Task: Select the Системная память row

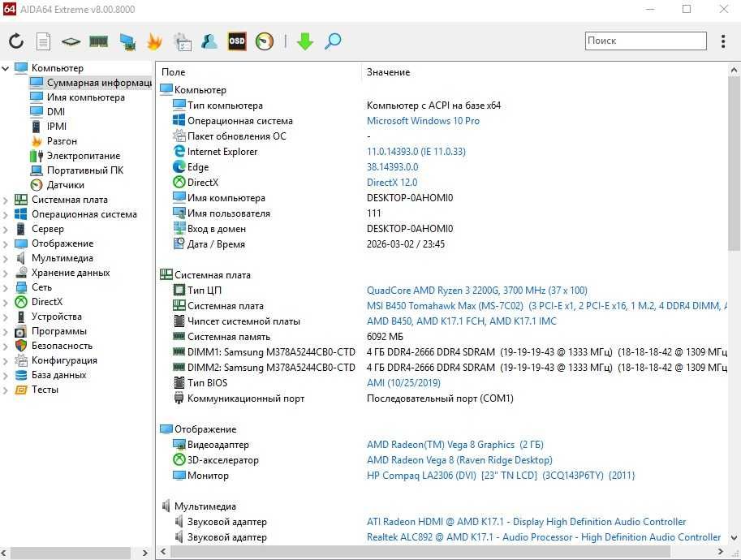Action: [x=442, y=337]
